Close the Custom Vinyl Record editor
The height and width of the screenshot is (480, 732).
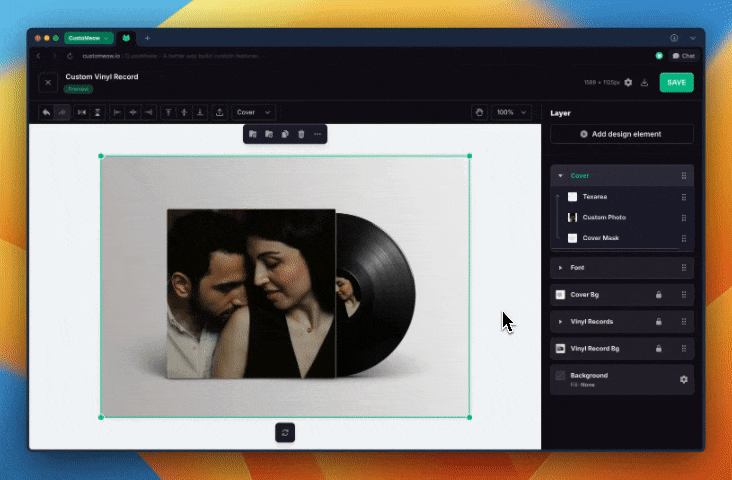[x=48, y=83]
